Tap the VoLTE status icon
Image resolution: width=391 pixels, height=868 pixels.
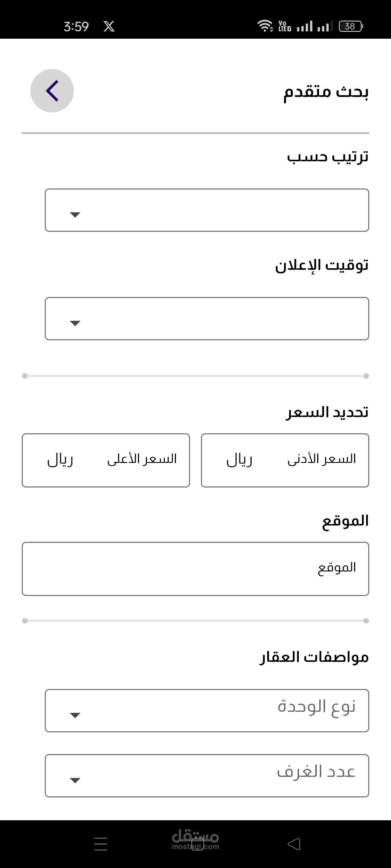pyautogui.click(x=285, y=26)
